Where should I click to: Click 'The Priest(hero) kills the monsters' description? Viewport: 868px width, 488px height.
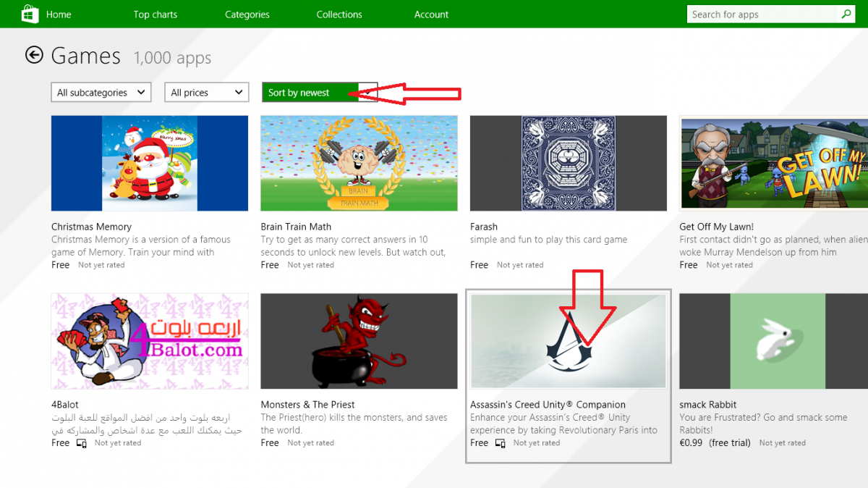tap(354, 424)
